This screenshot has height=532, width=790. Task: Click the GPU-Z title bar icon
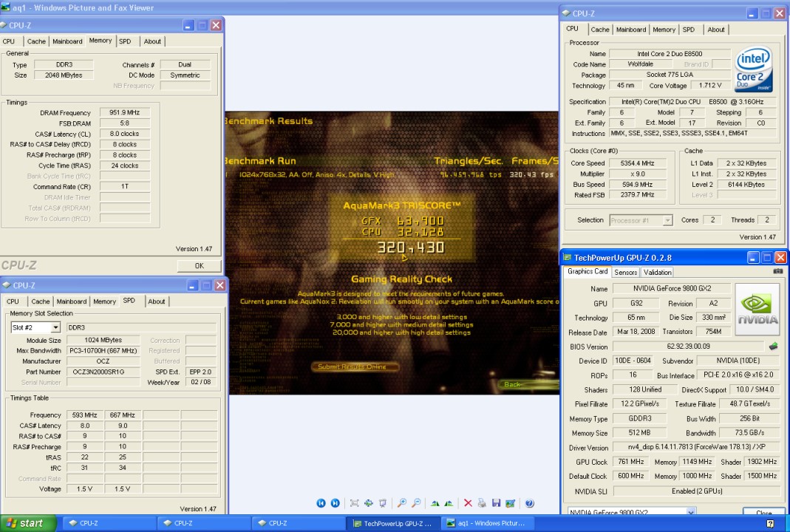point(567,257)
